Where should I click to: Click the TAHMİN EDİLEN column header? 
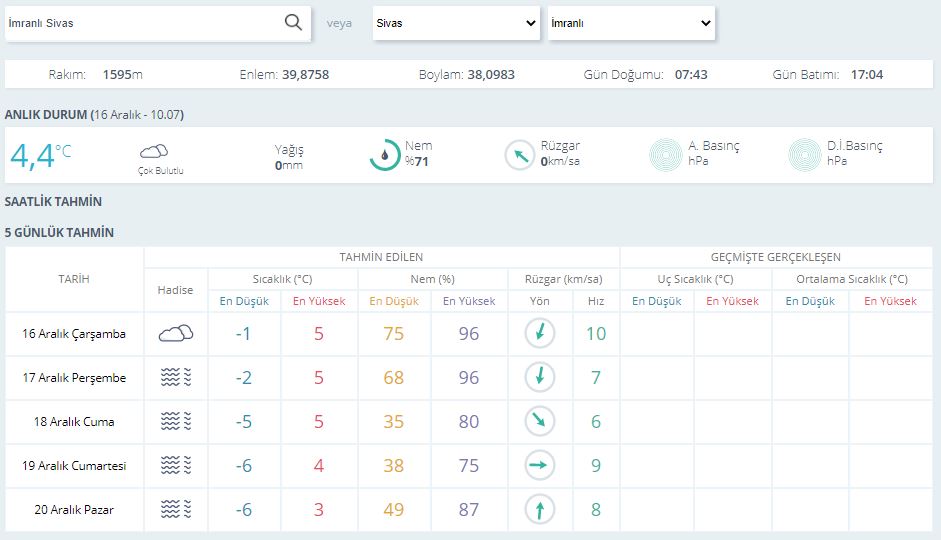[x=381, y=257]
